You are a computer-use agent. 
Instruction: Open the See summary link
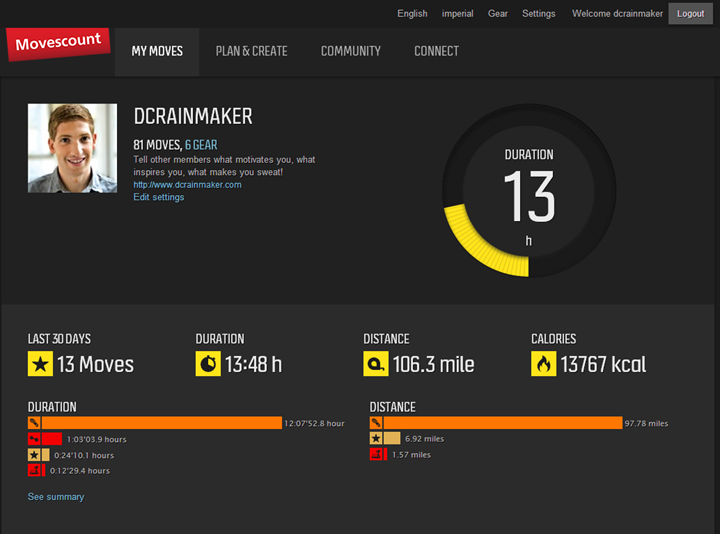tap(56, 497)
